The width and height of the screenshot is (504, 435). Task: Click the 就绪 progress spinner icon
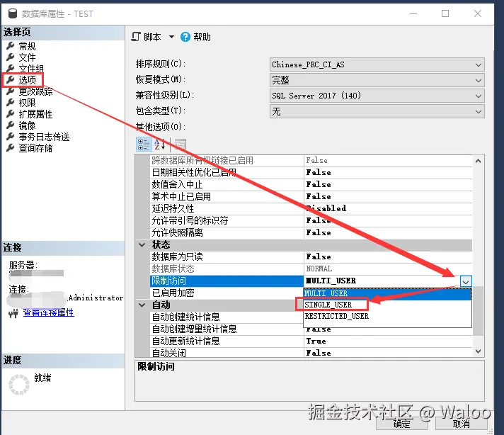tap(18, 384)
